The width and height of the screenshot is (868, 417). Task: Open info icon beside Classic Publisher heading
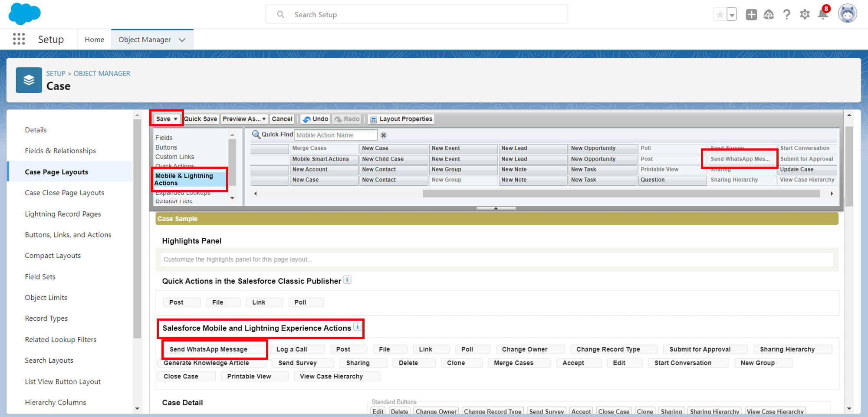(347, 280)
